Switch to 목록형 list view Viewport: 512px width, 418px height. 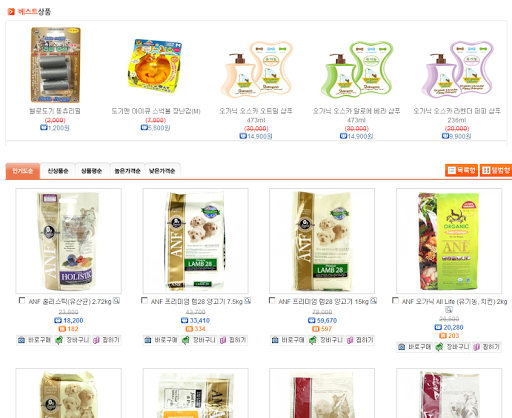(x=461, y=170)
